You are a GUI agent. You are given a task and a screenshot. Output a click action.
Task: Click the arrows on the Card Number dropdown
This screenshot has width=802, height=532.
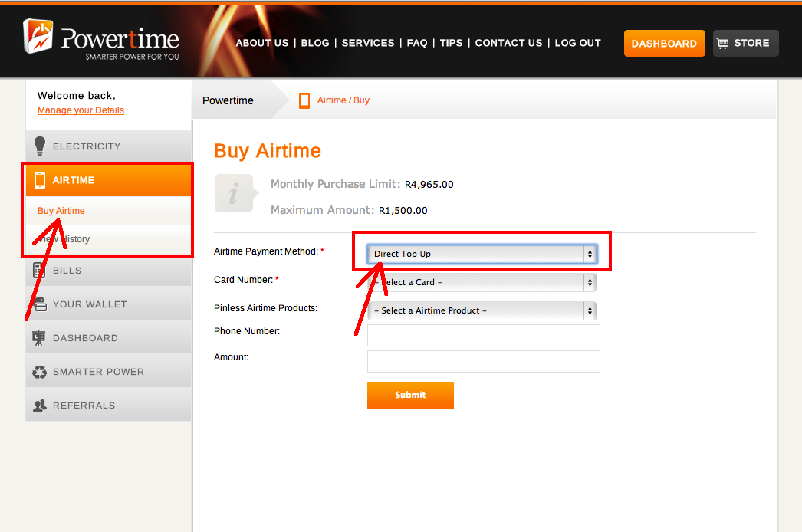click(x=590, y=282)
